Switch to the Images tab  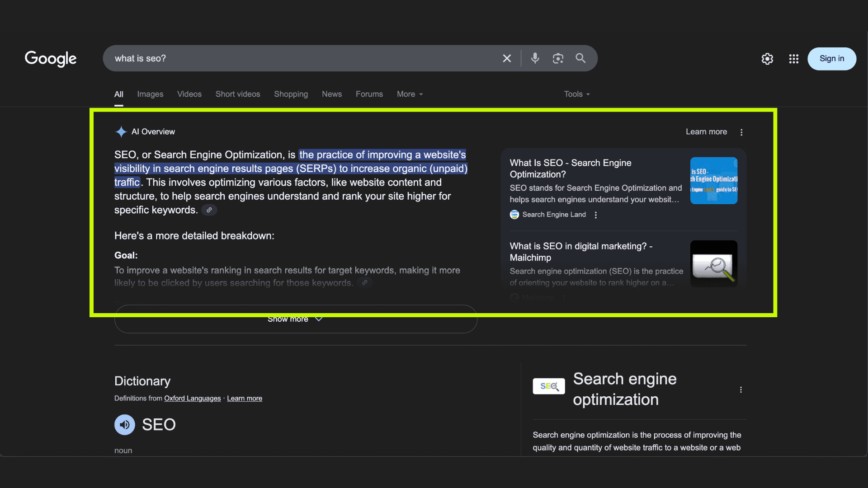point(150,94)
